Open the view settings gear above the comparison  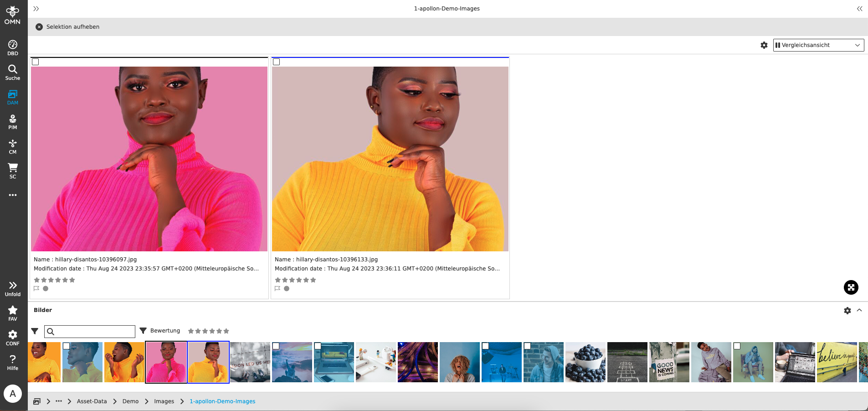764,45
